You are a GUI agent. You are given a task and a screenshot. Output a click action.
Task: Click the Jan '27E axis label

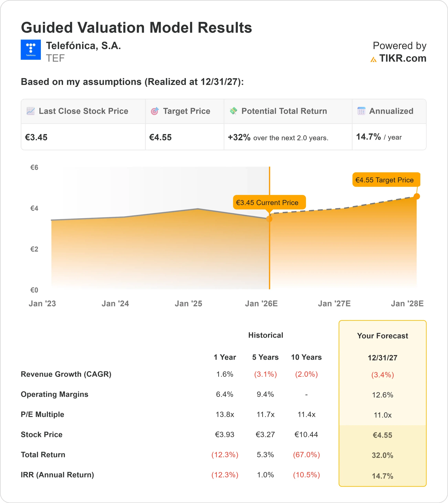pos(334,304)
